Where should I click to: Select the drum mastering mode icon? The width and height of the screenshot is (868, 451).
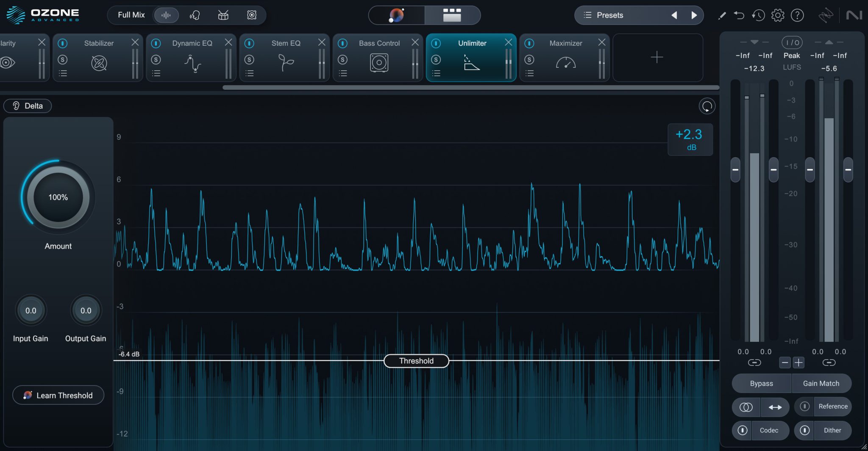[x=223, y=14]
